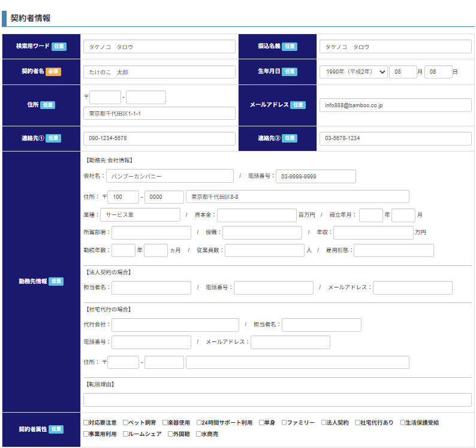Check the ルームシェア checkbox
This screenshot has width=476, height=448.
126,434
